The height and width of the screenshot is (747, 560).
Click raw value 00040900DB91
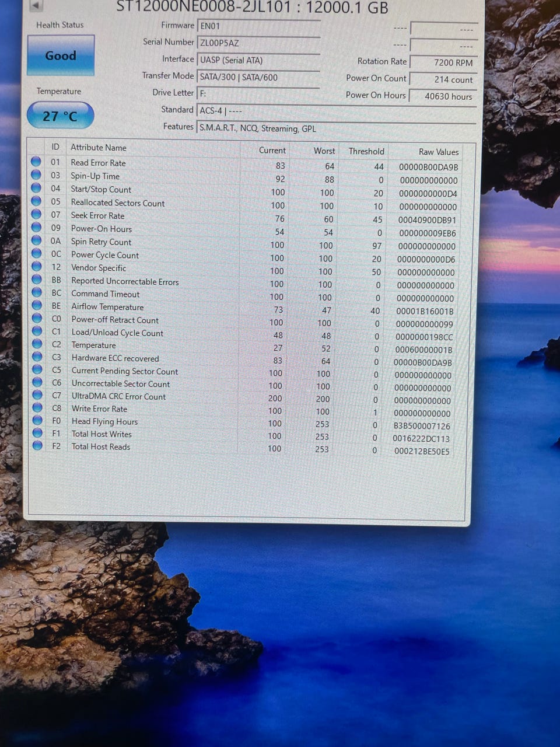click(x=427, y=220)
